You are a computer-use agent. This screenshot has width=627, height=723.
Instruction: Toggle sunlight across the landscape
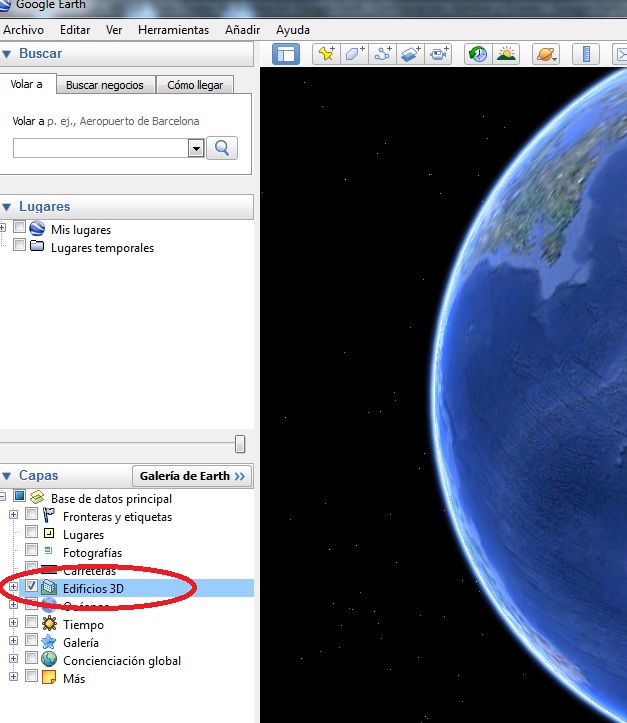pyautogui.click(x=506, y=54)
